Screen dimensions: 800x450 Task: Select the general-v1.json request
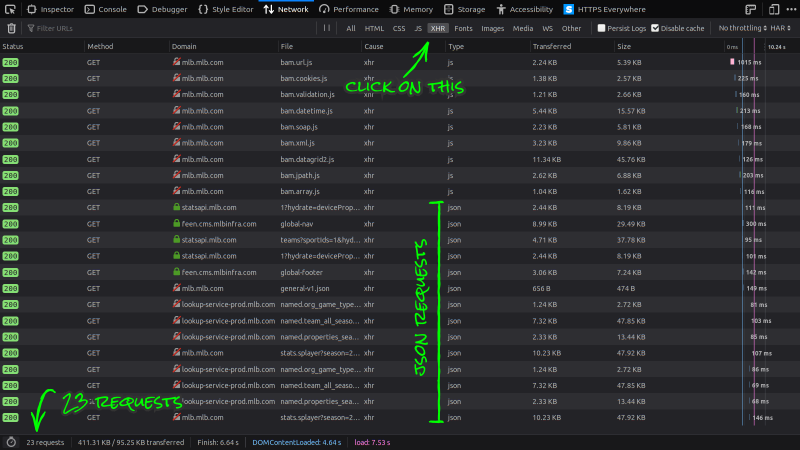click(x=400, y=288)
